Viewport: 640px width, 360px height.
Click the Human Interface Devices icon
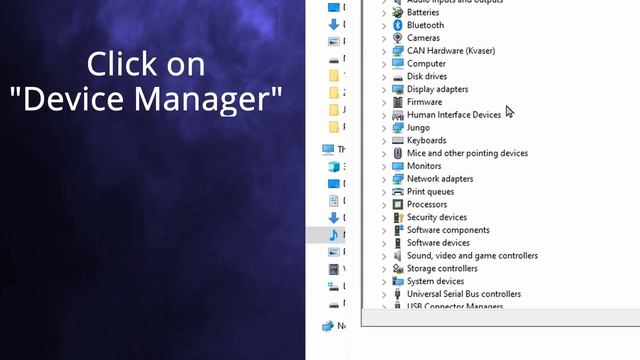pos(398,115)
